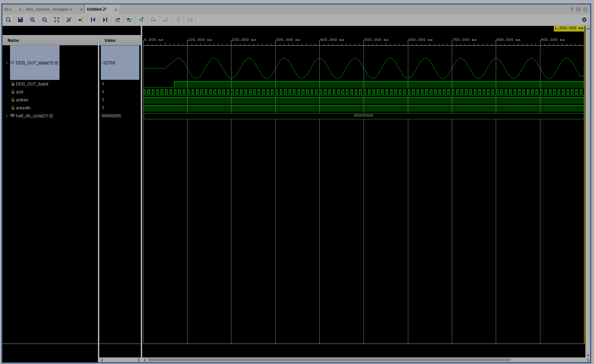Maximize the waveform panel

578,9
